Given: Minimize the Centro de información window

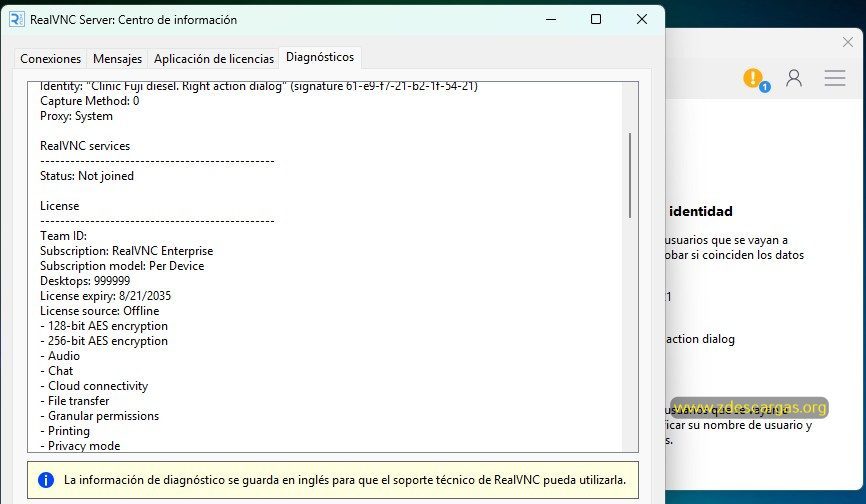Looking at the screenshot, I should pyautogui.click(x=551, y=19).
